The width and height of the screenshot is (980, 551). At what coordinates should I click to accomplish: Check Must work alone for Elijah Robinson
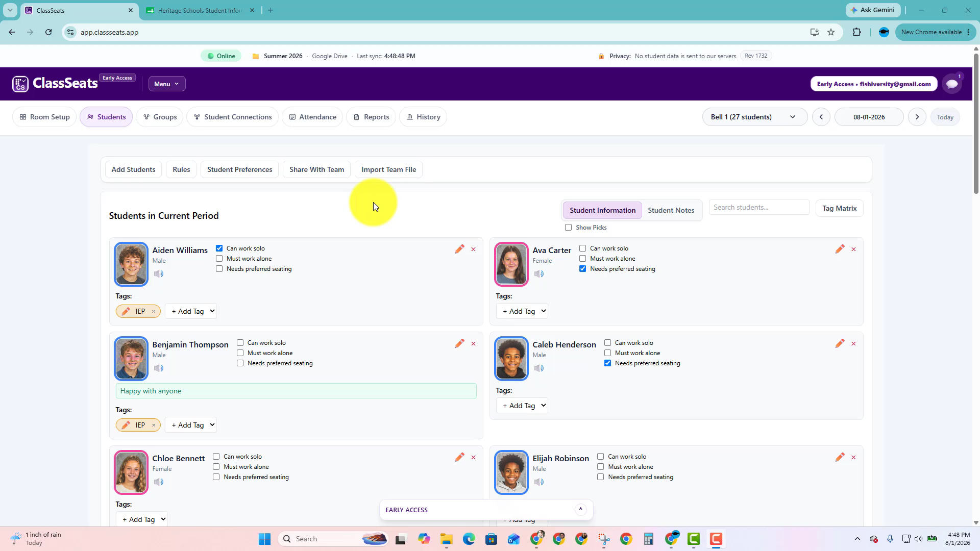tap(601, 467)
